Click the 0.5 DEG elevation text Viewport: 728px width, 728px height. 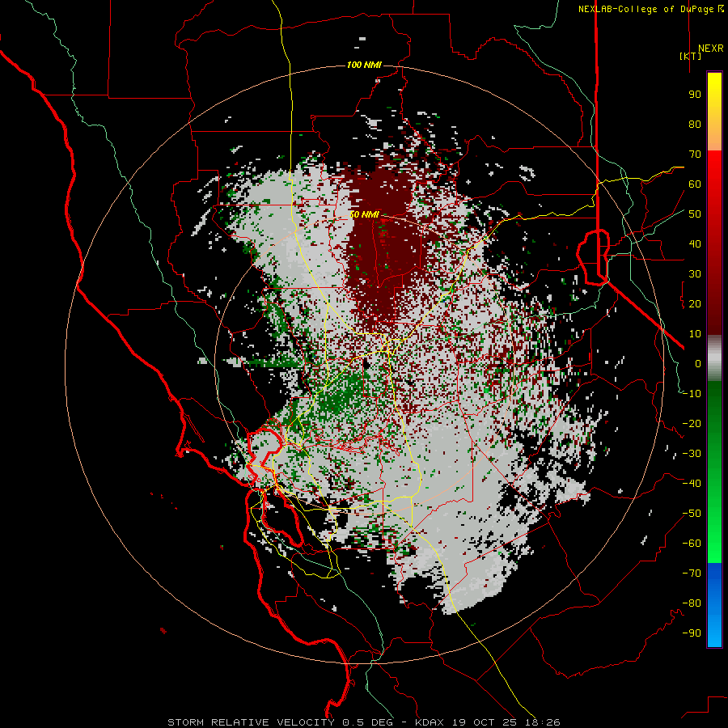[x=367, y=722]
